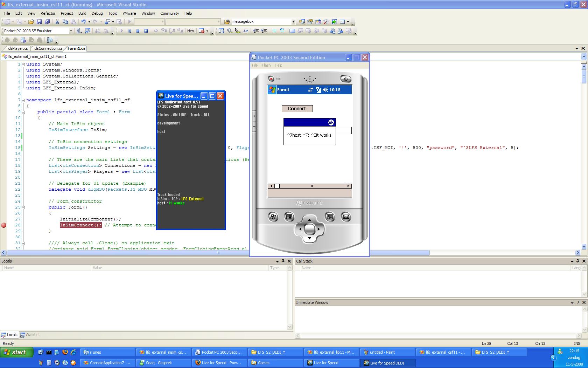Open the Pocket PC 2003 SE Emulator dropdown
The height and width of the screenshot is (368, 588).
tap(70, 31)
